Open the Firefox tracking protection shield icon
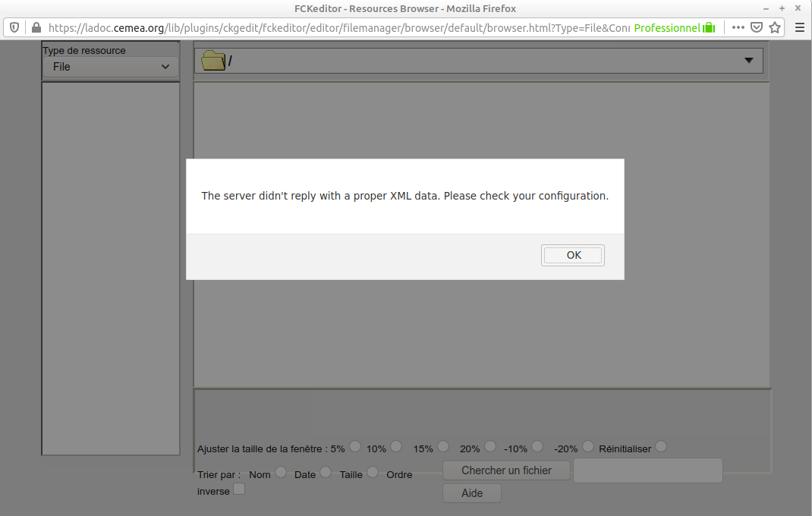812x516 pixels. (x=14, y=27)
